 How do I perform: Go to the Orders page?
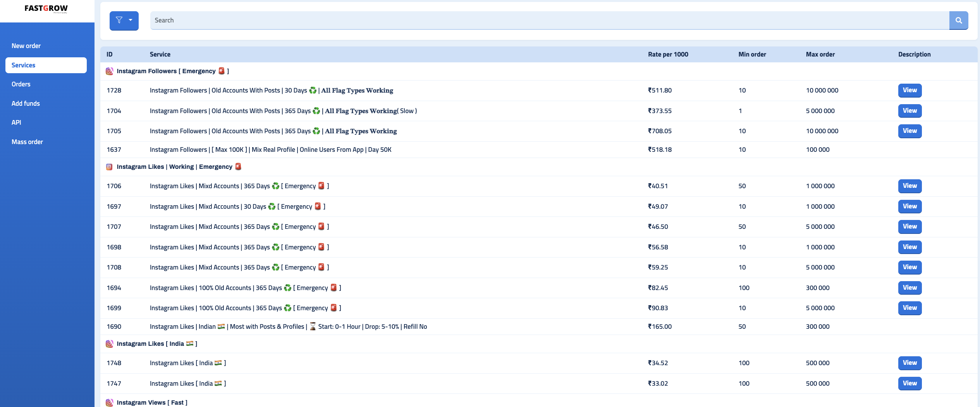tap(21, 84)
